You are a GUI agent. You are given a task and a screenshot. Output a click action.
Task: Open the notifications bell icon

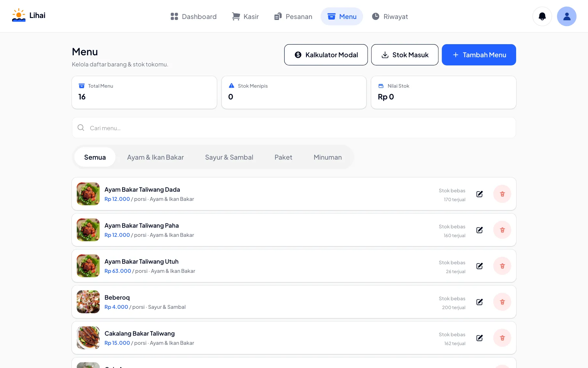542,16
